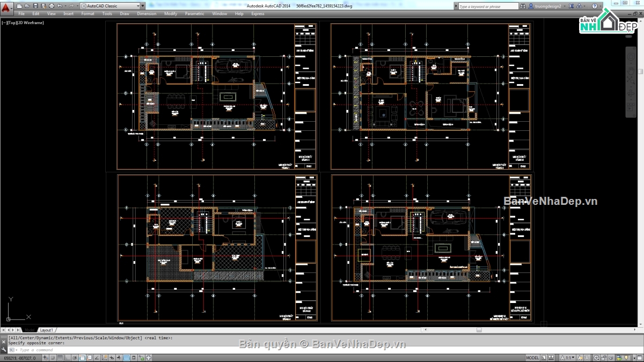Screen dimensions: 644x362
Task: Open the Parametric menu
Action: point(194,13)
